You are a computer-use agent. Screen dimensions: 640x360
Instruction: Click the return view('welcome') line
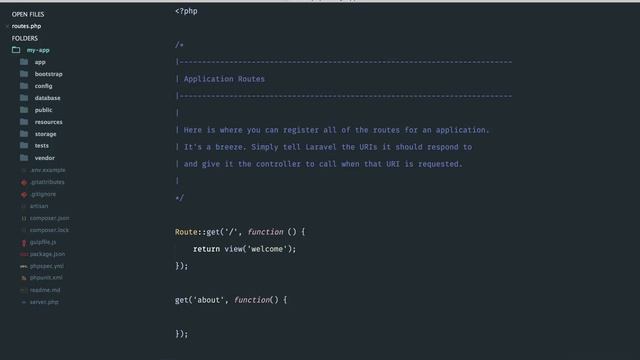[x=244, y=249]
